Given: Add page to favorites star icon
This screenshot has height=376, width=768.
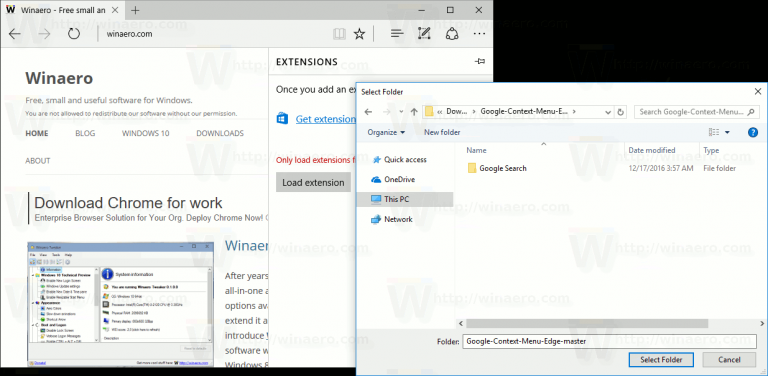Looking at the screenshot, I should click(360, 34).
